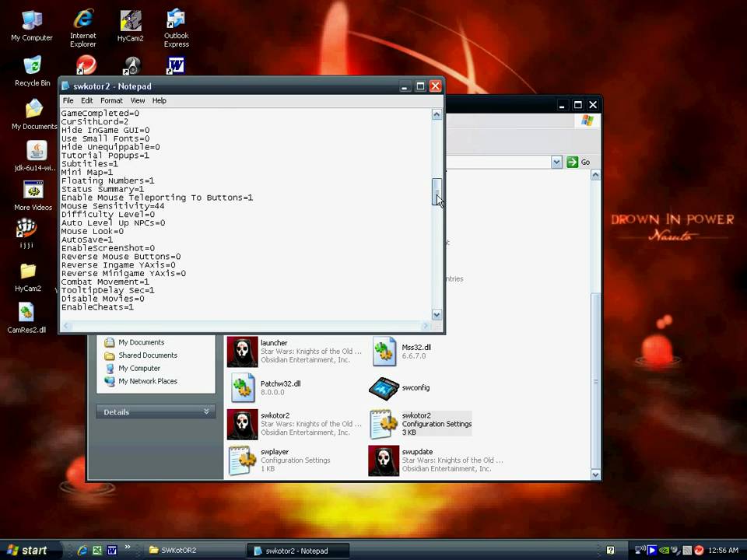
Task: Click GameCompleted=0 line
Action: 100,114
